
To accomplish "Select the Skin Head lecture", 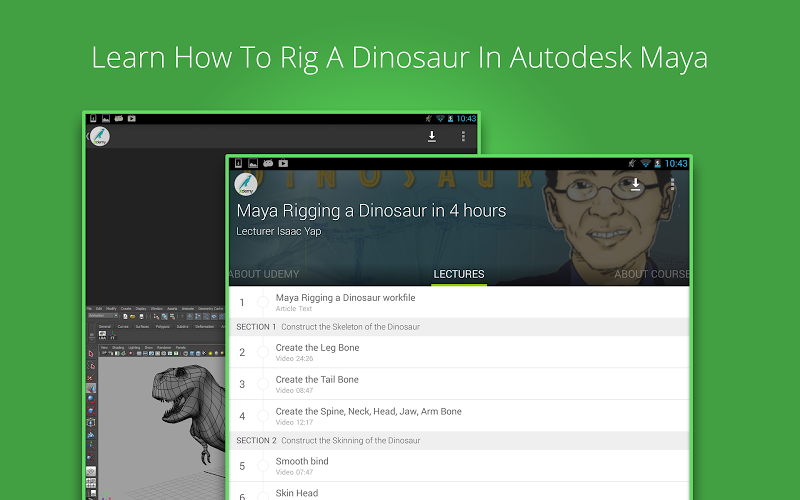I will 296,493.
